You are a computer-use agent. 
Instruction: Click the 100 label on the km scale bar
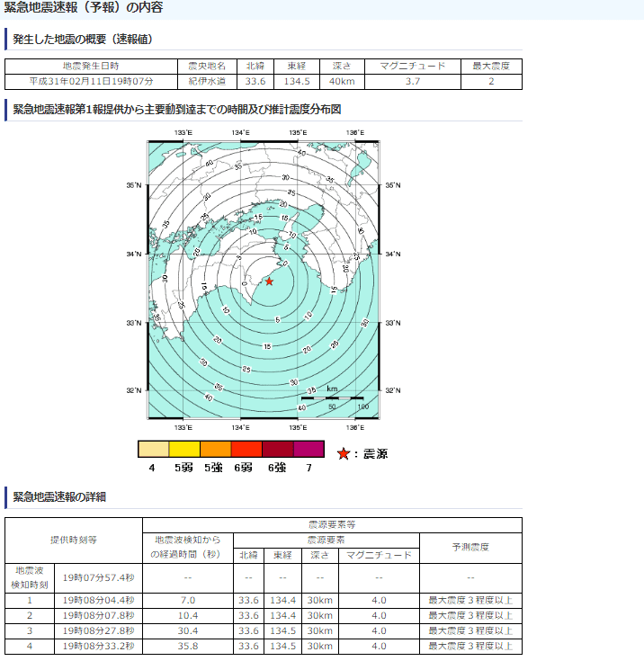click(362, 406)
